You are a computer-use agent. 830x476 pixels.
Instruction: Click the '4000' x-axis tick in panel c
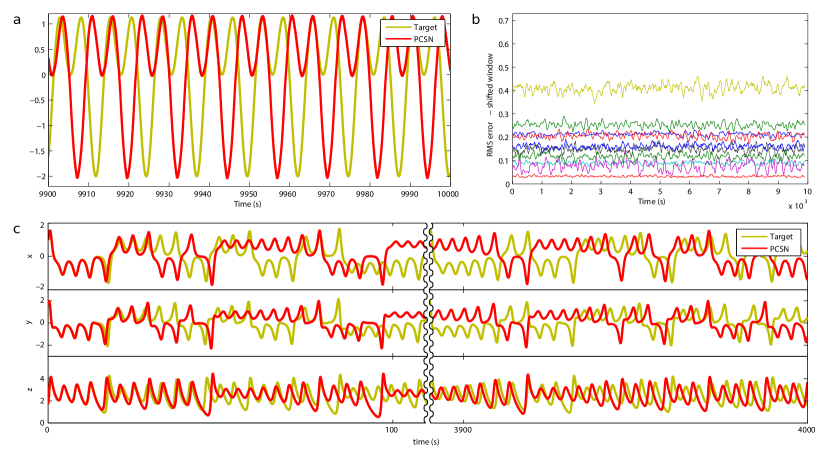coord(807,430)
